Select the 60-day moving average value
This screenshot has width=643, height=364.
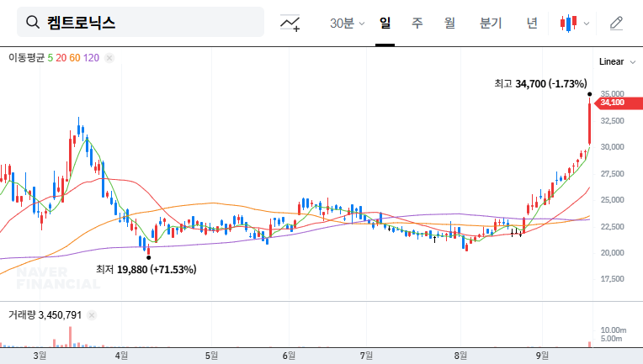pos(75,58)
